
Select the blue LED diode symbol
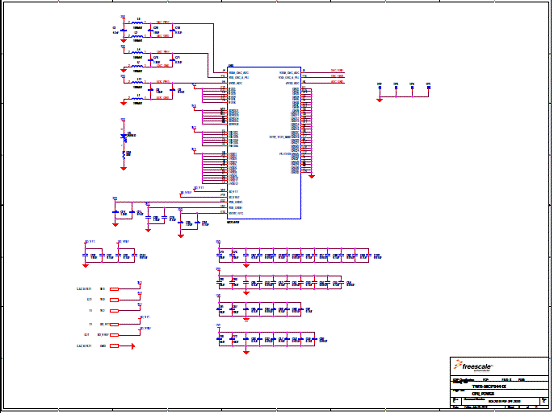(x=123, y=136)
